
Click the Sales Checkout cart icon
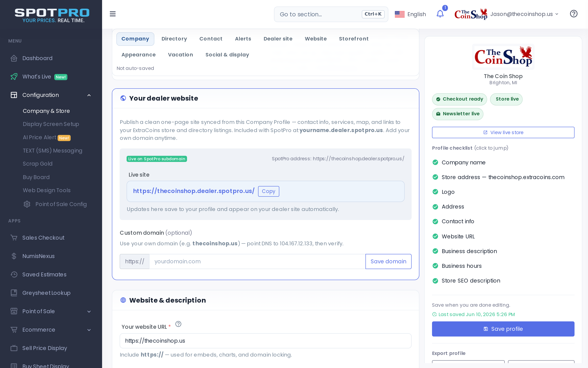coord(14,238)
